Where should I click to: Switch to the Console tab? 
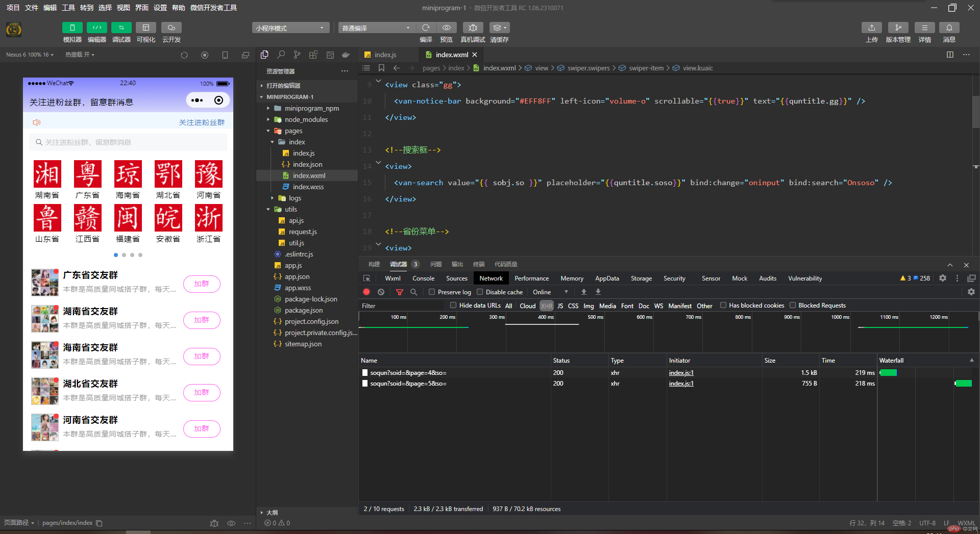[x=423, y=278]
